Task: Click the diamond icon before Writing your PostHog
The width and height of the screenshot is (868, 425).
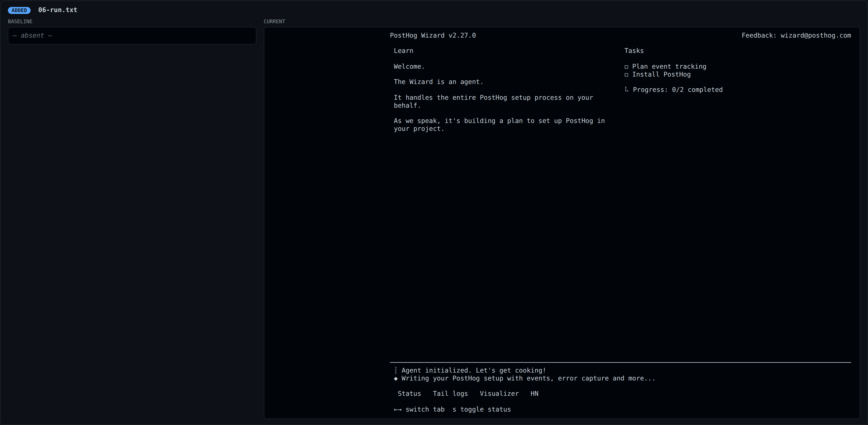Action: [396, 378]
